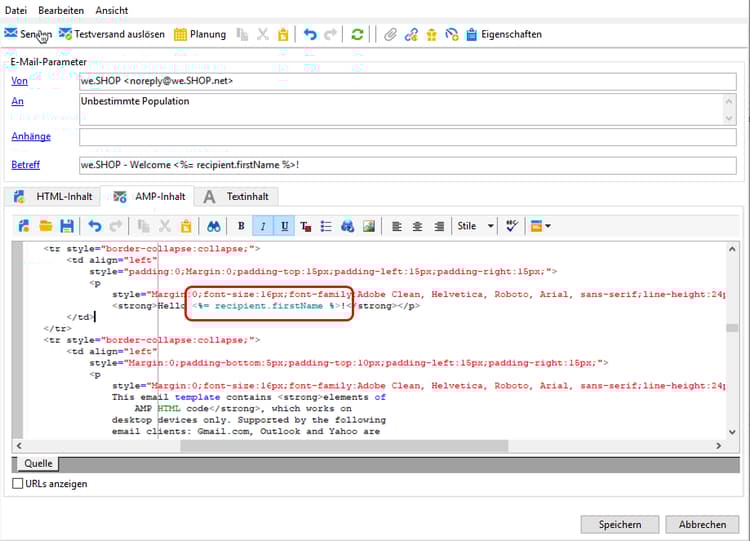The width and height of the screenshot is (750, 541).
Task: Insert a bulleted list
Action: click(326, 226)
